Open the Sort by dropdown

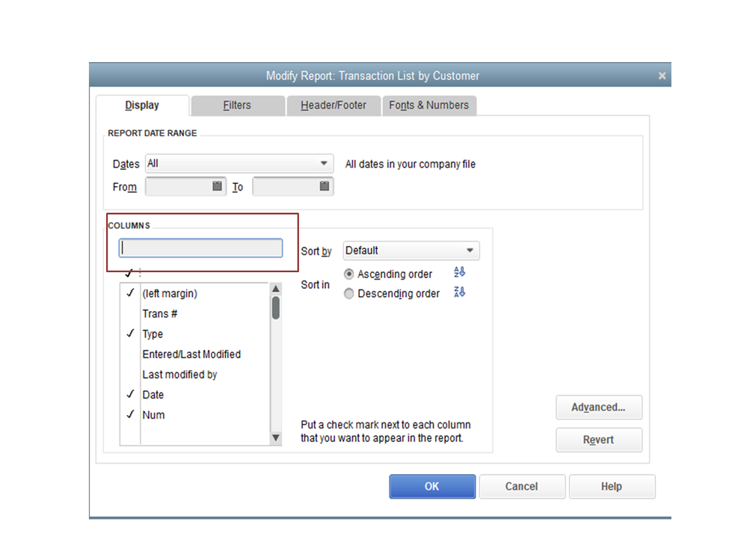click(x=411, y=250)
